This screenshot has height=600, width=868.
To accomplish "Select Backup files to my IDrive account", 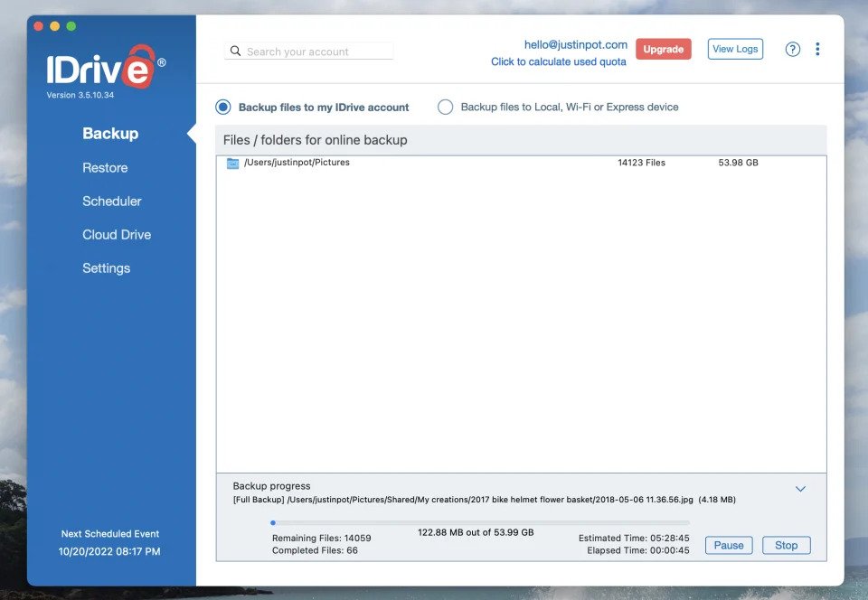I will [223, 108].
